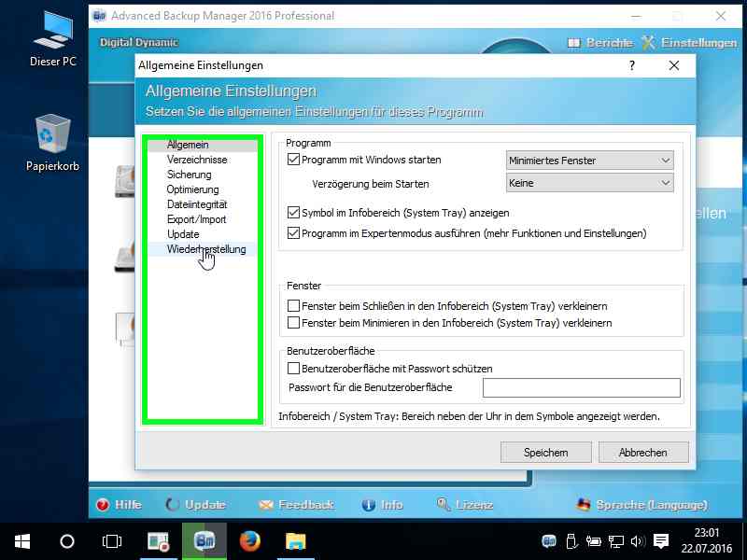Open the Papierkorb recycle bin icon

coord(52,143)
